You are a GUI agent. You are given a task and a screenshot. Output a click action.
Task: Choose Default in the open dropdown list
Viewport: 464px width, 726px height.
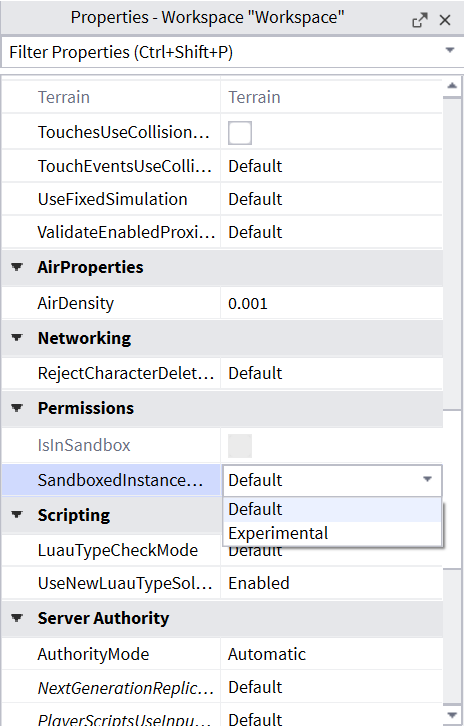pyautogui.click(x=332, y=509)
